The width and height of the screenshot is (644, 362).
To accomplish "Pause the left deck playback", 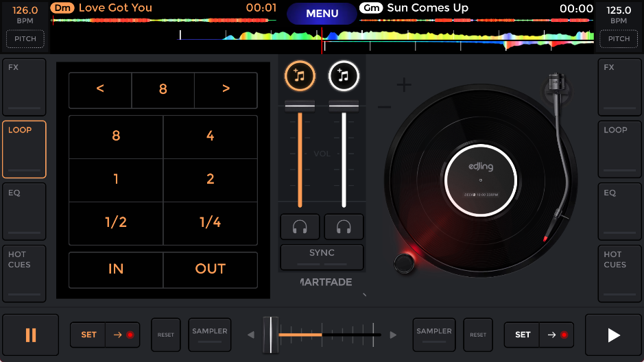I will 31,335.
